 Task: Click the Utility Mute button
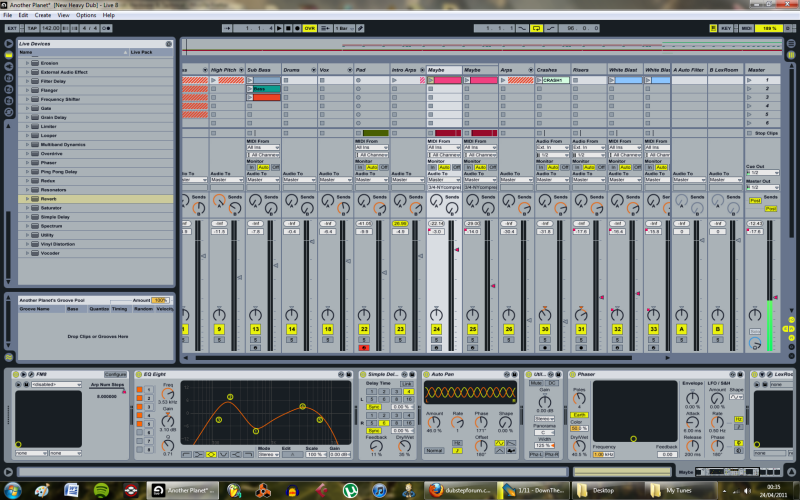click(536, 383)
